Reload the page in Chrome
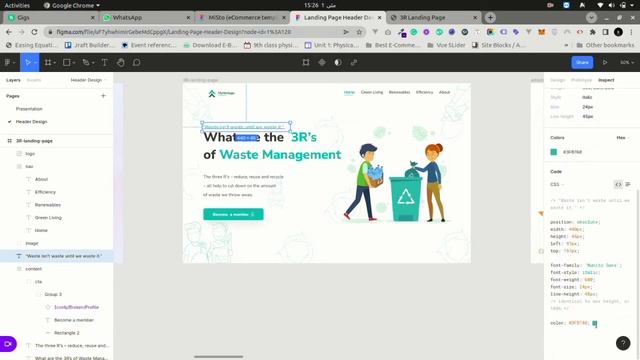 point(34,32)
